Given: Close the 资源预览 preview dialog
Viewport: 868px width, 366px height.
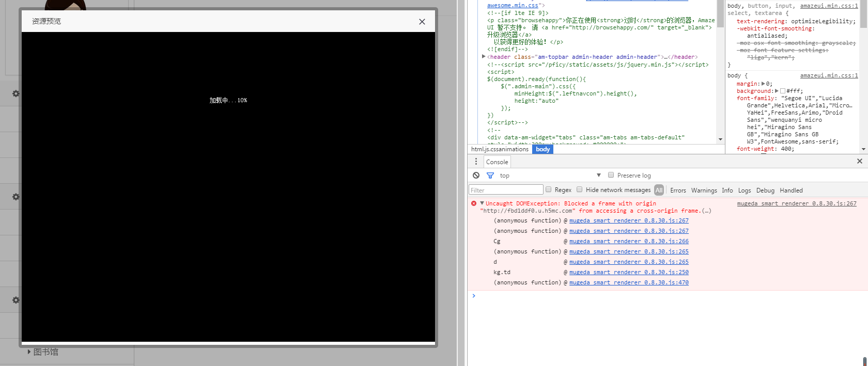Looking at the screenshot, I should [422, 22].
